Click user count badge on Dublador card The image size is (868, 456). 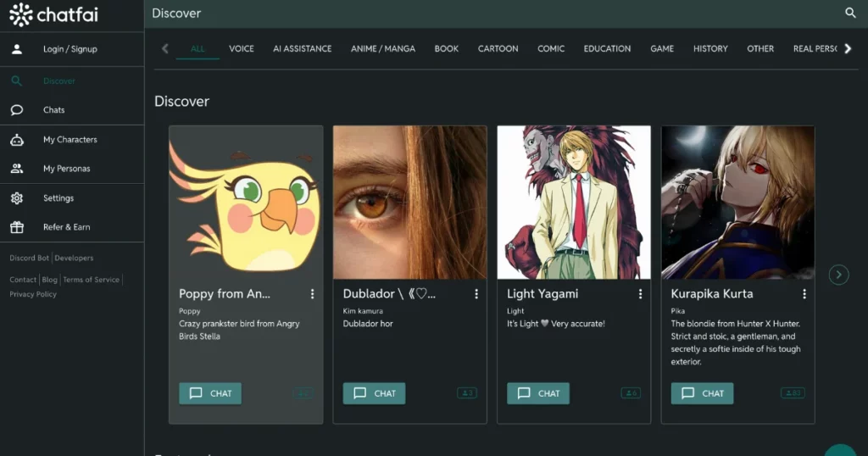coord(467,393)
